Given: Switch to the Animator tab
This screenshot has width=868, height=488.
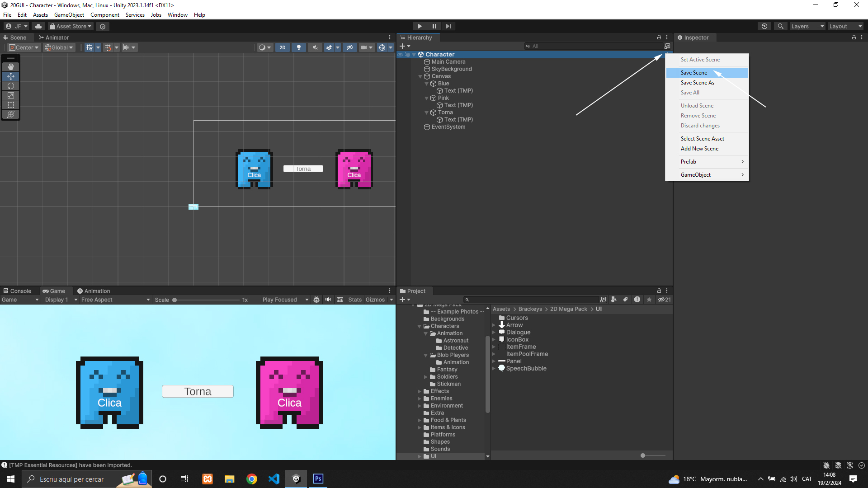Looking at the screenshot, I should 54,38.
